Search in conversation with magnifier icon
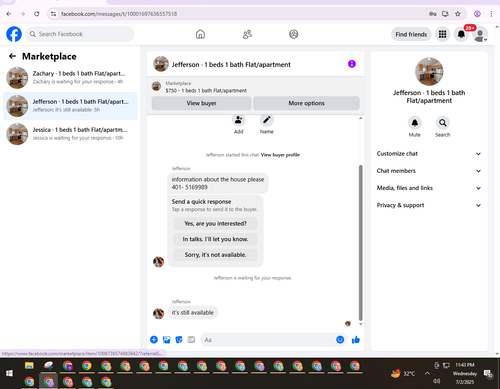Screen dimensions: 500x389 click(443, 123)
